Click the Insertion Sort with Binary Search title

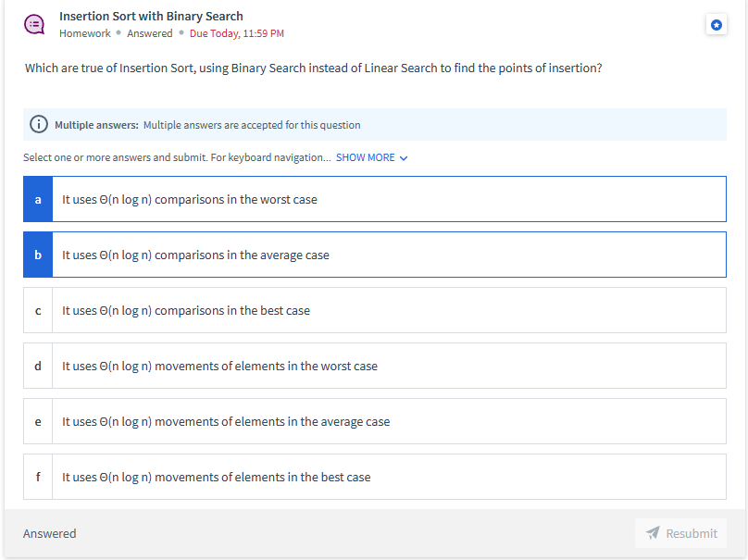tap(151, 16)
